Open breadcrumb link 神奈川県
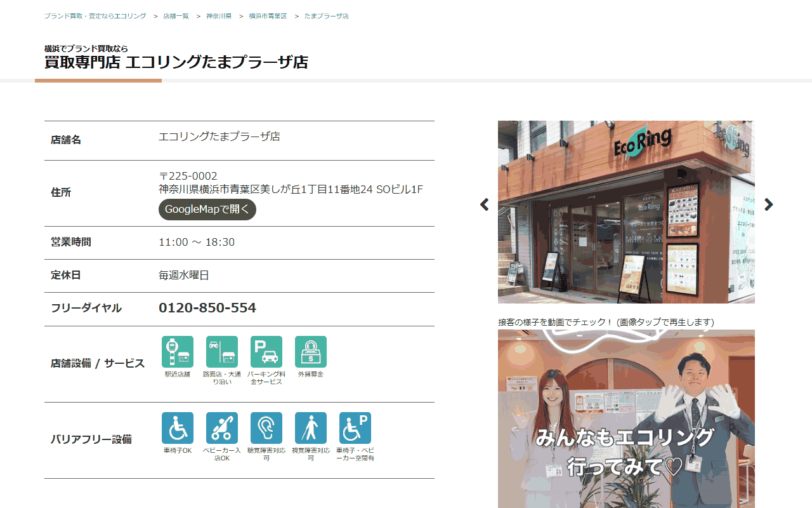This screenshot has width=812, height=508. (219, 16)
